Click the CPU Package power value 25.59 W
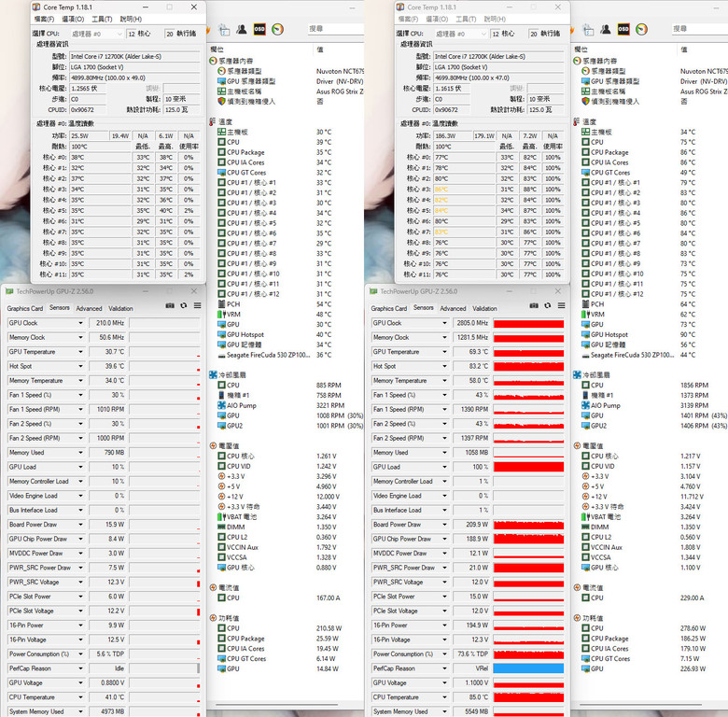The width and height of the screenshot is (728, 717). (328, 639)
